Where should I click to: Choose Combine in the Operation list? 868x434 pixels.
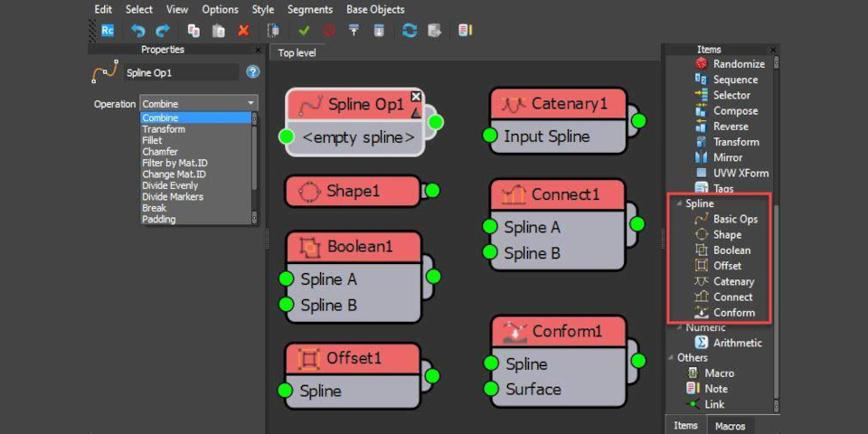click(195, 118)
